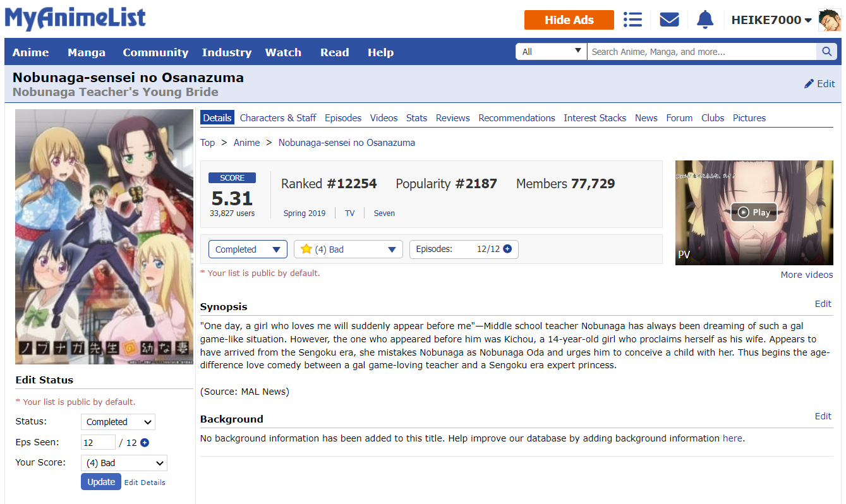
Task: Open messages envelope icon
Action: tap(669, 20)
